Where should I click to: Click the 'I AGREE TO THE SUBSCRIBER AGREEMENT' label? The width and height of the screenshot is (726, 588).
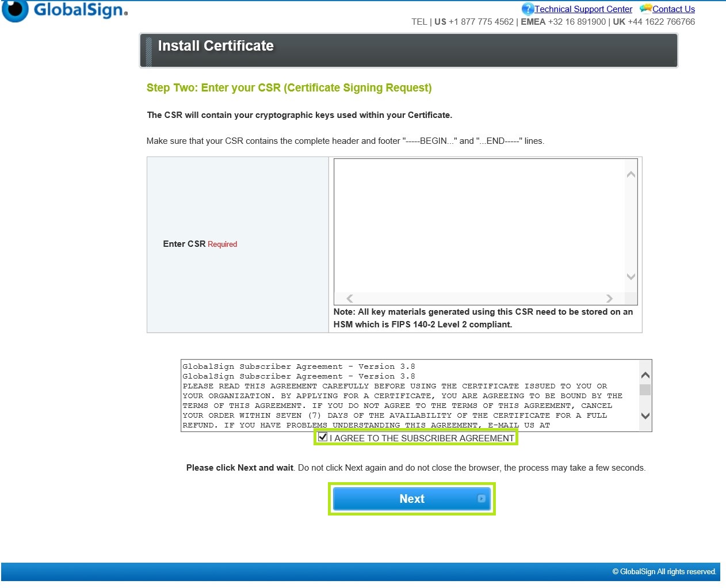pyautogui.click(x=422, y=438)
